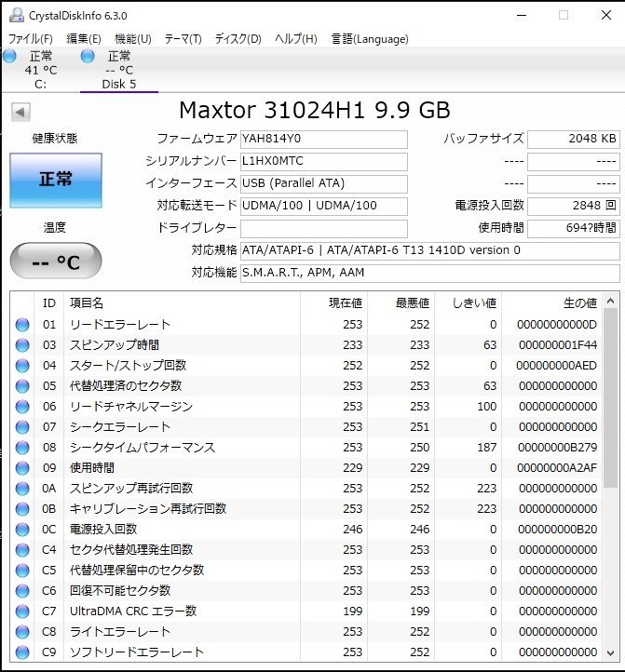Open the テーマ(T) menu
This screenshot has height=672, width=625.
coord(183,39)
